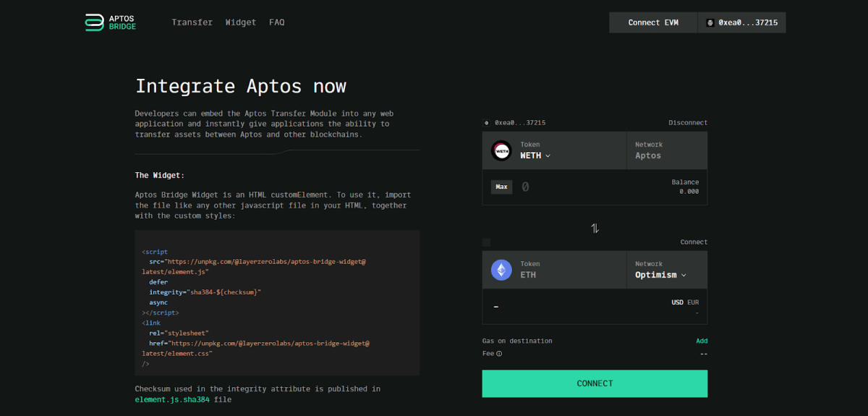Expand the WETH token dropdown
The width and height of the screenshot is (868, 416).
click(x=535, y=156)
